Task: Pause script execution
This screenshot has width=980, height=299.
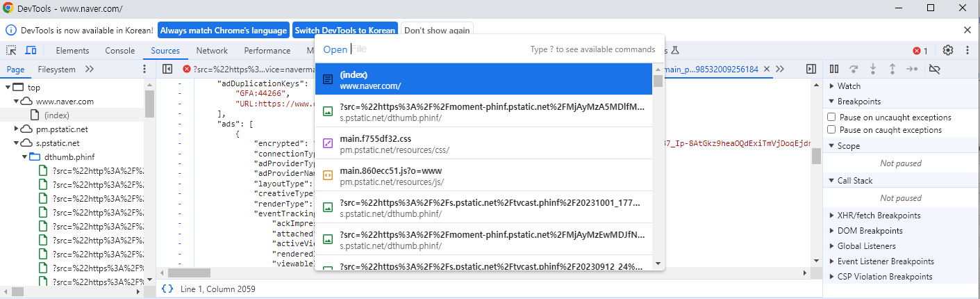Action: pyautogui.click(x=834, y=69)
